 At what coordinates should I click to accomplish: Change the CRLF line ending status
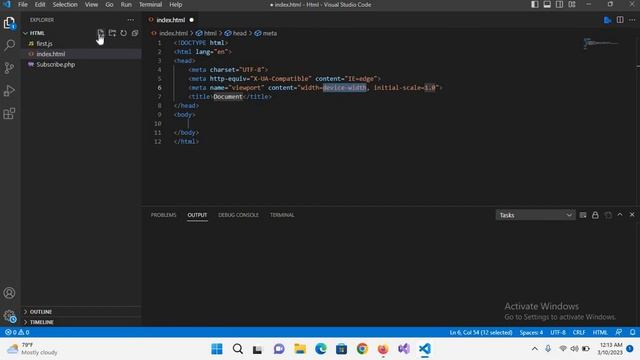point(579,332)
